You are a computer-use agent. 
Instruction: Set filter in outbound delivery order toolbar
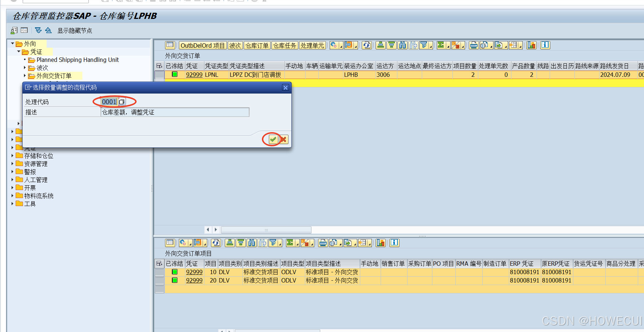[424, 45]
